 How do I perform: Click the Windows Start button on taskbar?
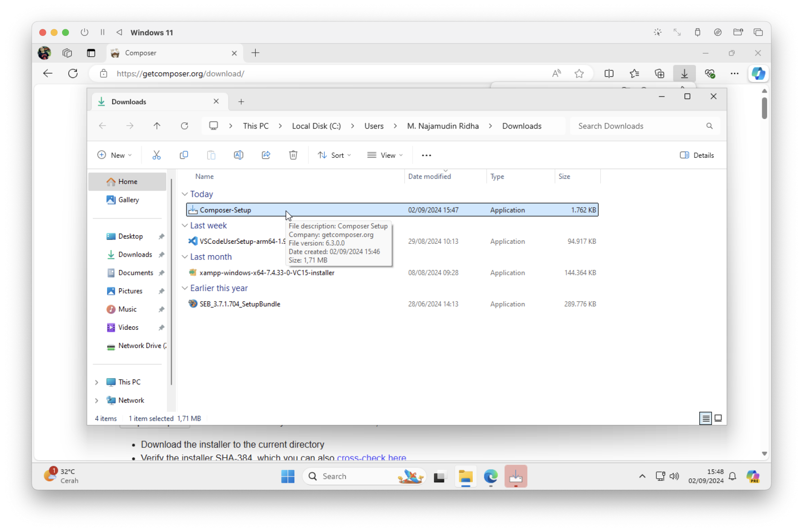[288, 477]
